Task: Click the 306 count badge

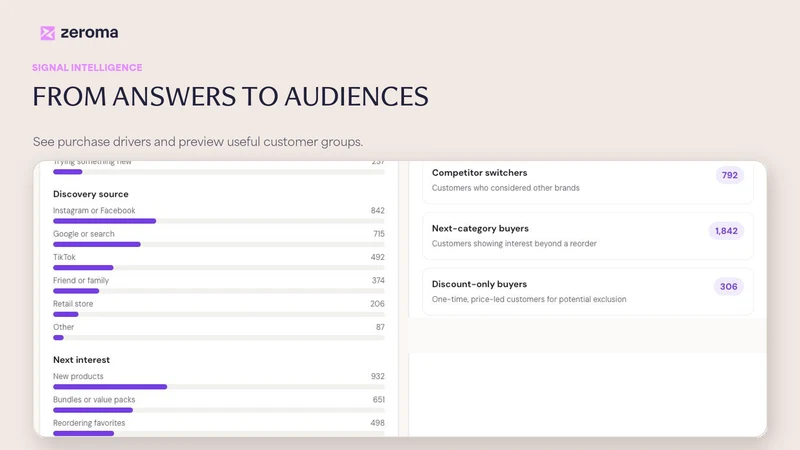Action: pos(729,286)
